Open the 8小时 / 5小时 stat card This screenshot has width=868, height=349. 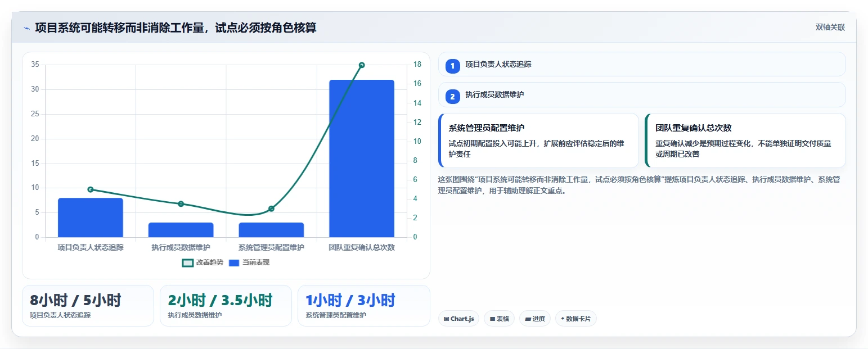[88, 306]
